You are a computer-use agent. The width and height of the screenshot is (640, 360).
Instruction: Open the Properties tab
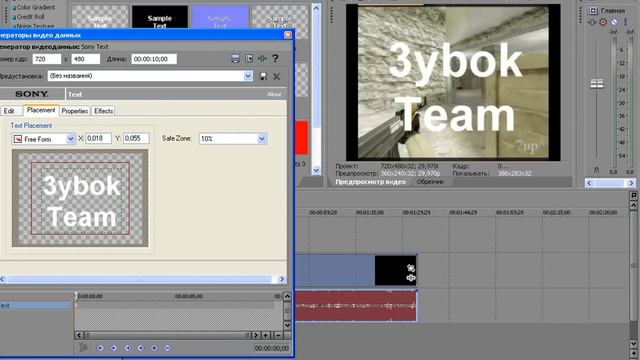coord(75,111)
